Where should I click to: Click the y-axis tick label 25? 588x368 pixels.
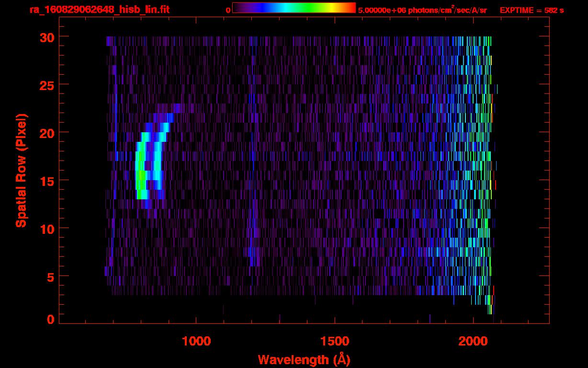click(x=47, y=85)
